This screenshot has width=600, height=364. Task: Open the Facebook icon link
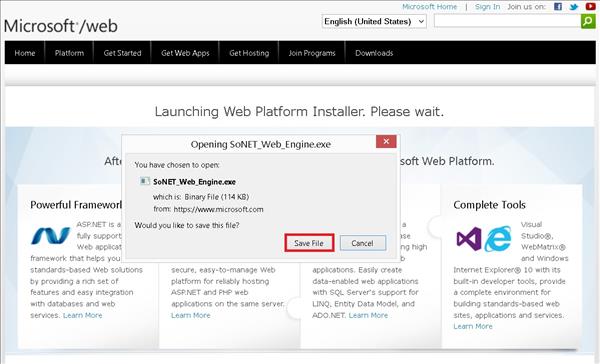(558, 7)
